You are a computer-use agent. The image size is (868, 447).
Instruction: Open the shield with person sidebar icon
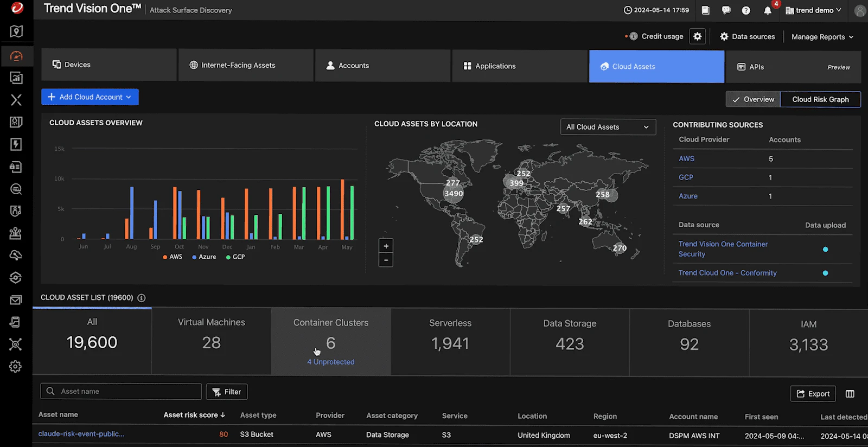pyautogui.click(x=16, y=211)
